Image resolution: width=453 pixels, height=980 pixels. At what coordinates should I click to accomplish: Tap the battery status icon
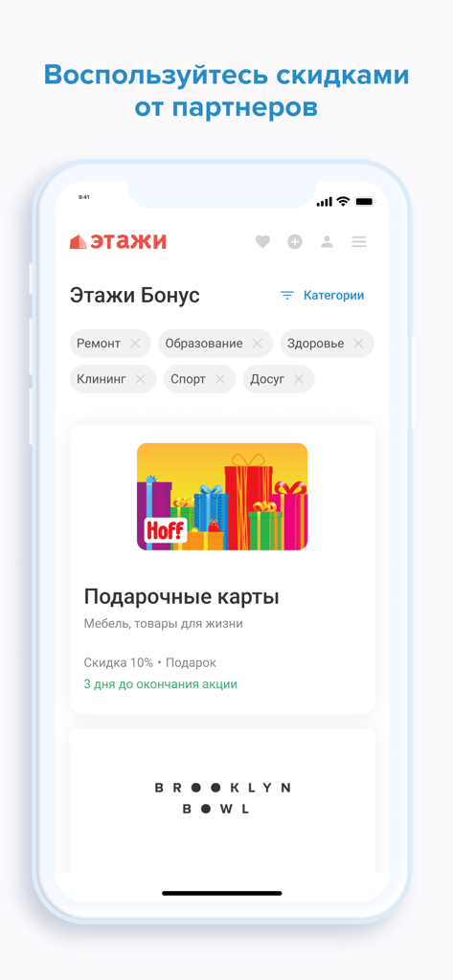[365, 202]
